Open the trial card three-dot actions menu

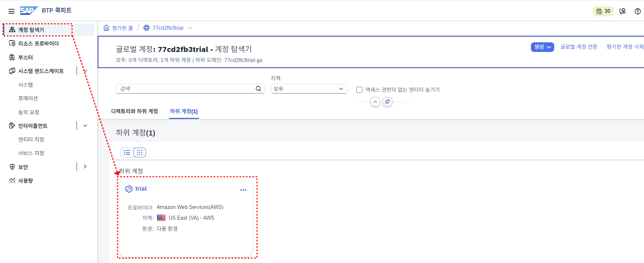(243, 190)
